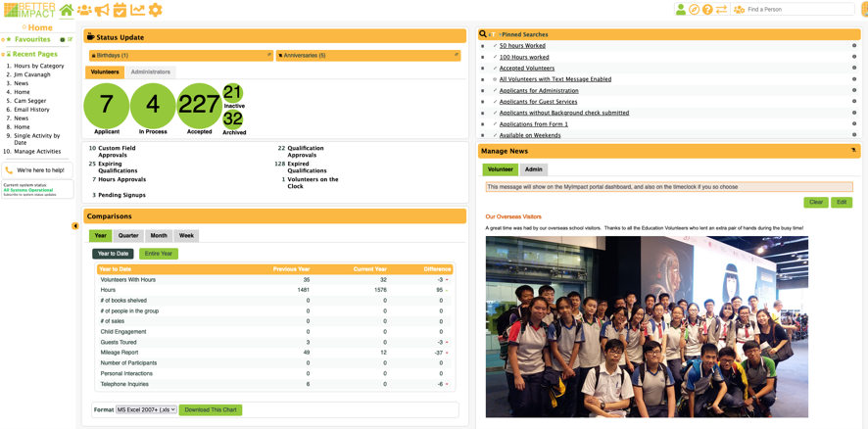Open the export Format dropdown
The image size is (868, 429).
[146, 410]
